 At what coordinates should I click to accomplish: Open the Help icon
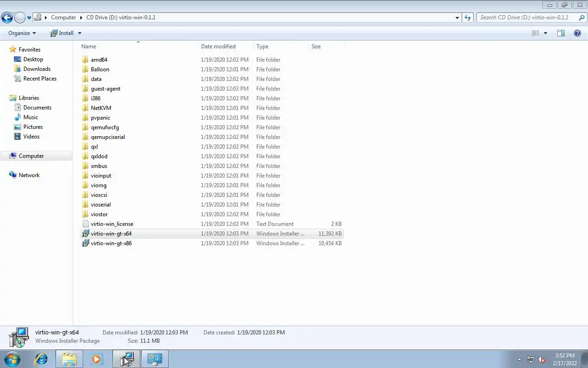577,33
